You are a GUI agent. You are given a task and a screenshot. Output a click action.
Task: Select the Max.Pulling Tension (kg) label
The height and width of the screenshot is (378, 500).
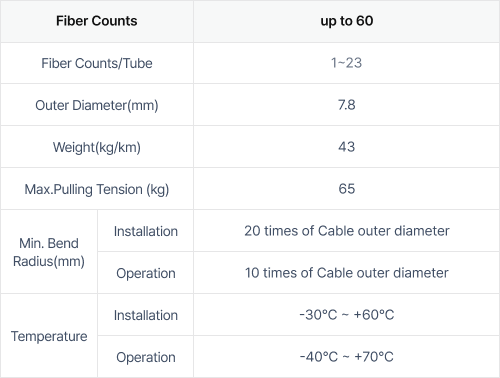point(97,189)
